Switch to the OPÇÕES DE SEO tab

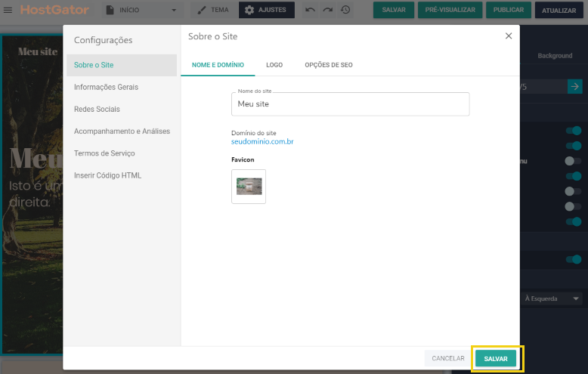click(x=329, y=65)
